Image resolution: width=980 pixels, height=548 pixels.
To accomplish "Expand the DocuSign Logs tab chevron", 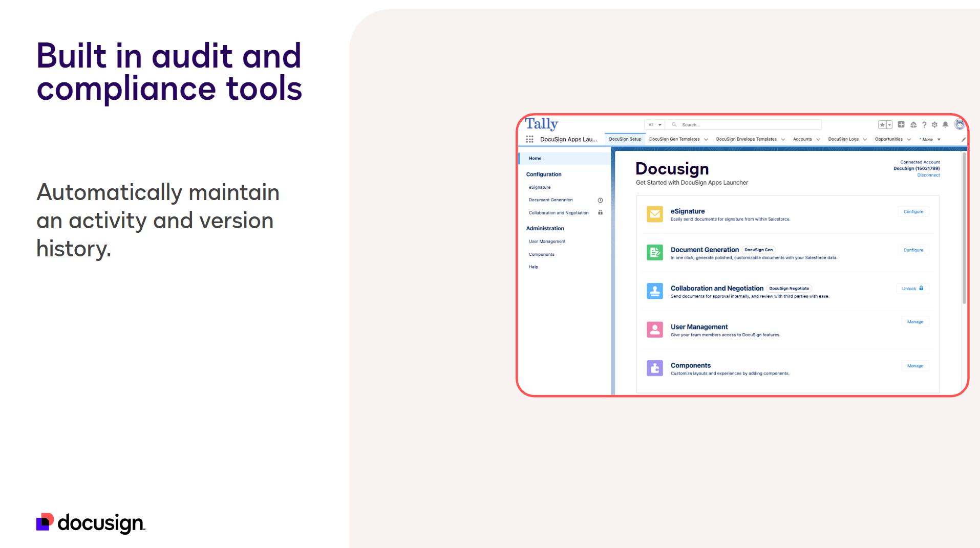I will (865, 139).
